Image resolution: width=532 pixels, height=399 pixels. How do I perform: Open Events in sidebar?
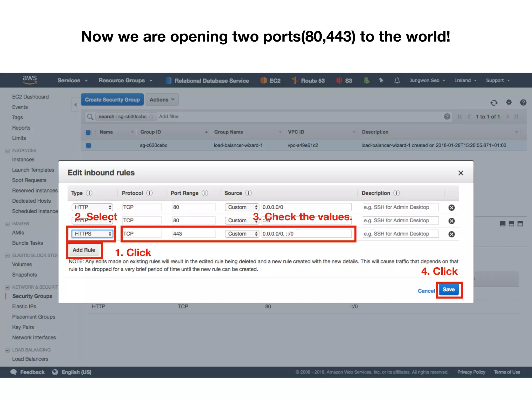point(20,107)
